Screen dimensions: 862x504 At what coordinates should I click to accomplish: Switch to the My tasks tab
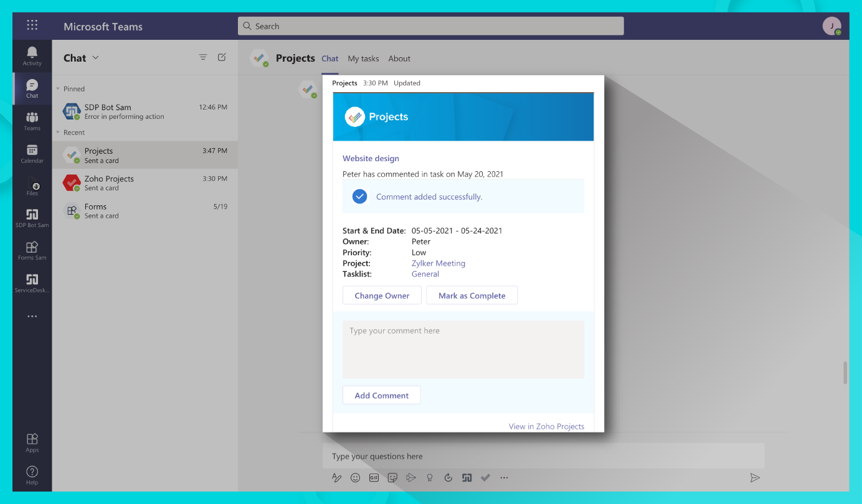[x=363, y=58]
